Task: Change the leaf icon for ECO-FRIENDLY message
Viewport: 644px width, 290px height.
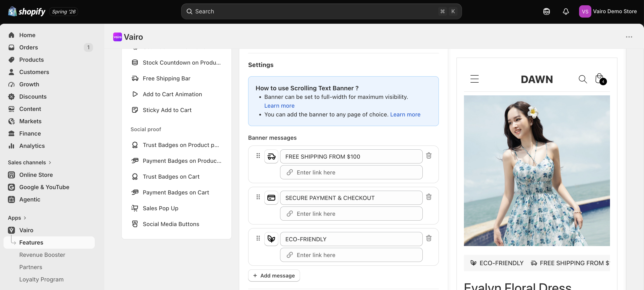Action: pos(271,239)
